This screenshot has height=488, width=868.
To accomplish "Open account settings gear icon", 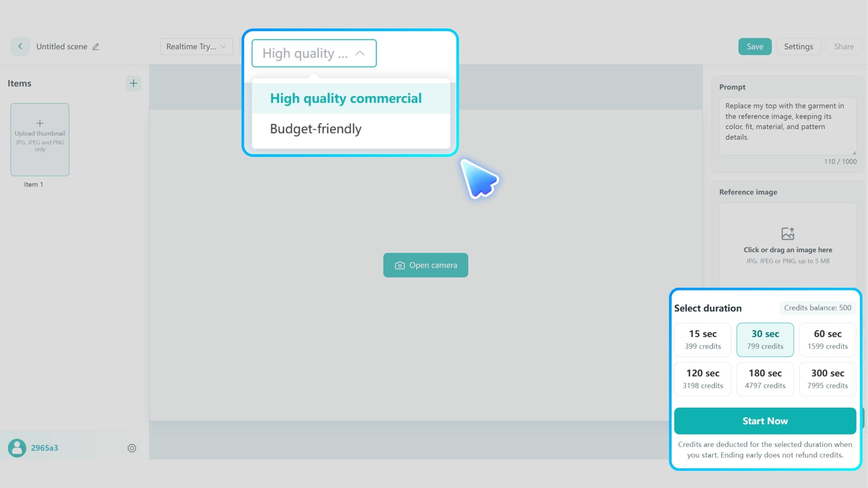I will 132,448.
